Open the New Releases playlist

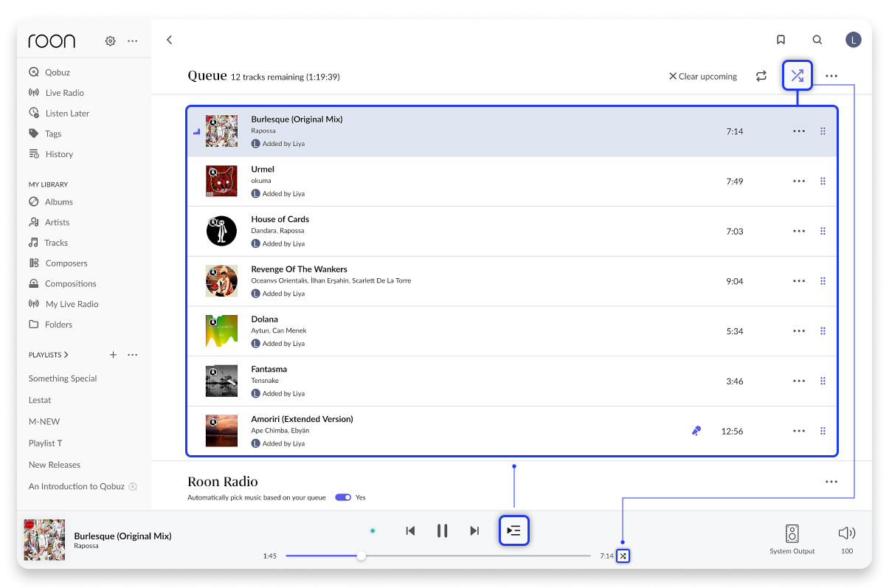55,465
